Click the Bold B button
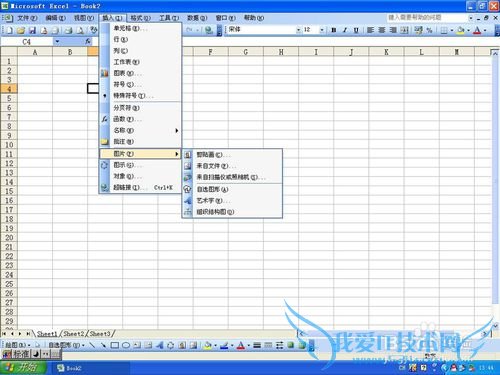500x375 pixels. click(x=334, y=30)
